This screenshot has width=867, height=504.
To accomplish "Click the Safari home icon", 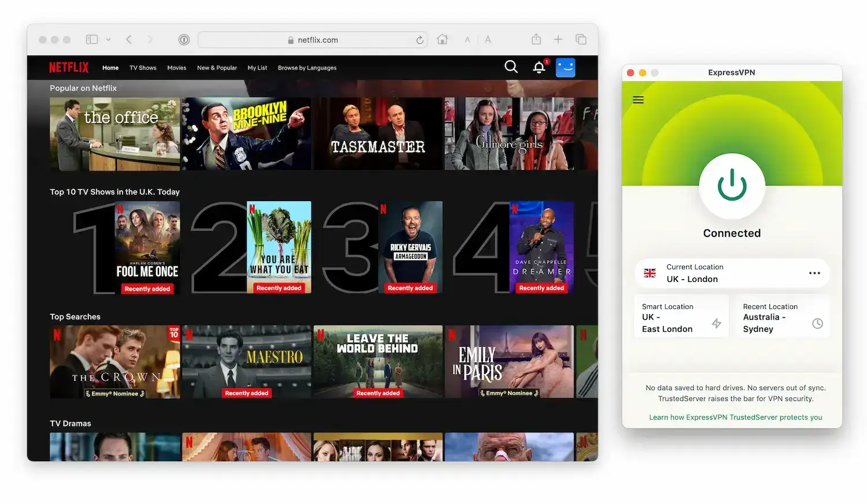I will pyautogui.click(x=442, y=39).
